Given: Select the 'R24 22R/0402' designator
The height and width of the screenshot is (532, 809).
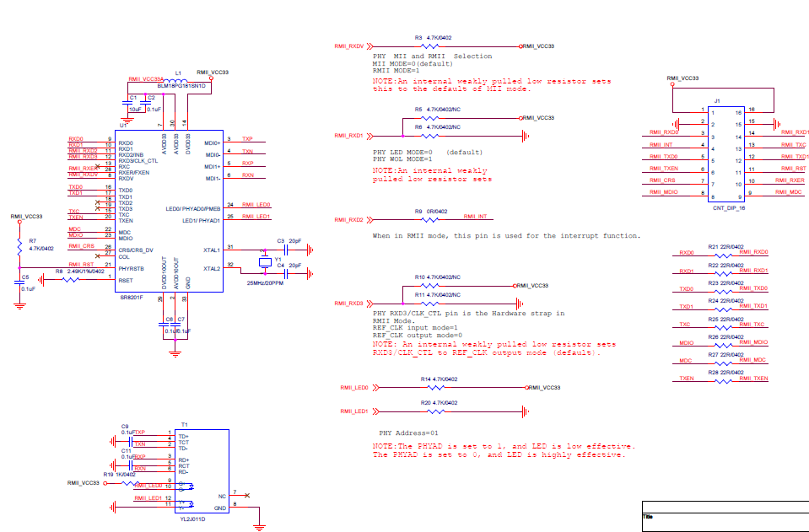Looking at the screenshot, I should click(x=726, y=300).
